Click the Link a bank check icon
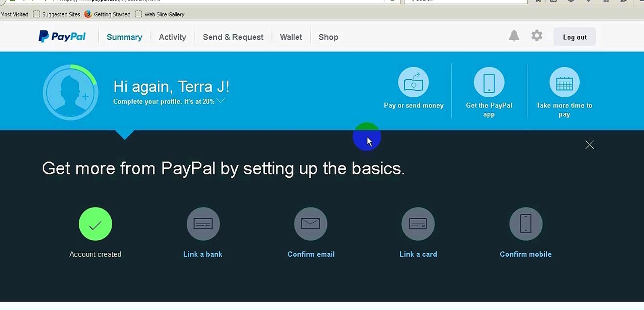This screenshot has width=644, height=310. (203, 224)
